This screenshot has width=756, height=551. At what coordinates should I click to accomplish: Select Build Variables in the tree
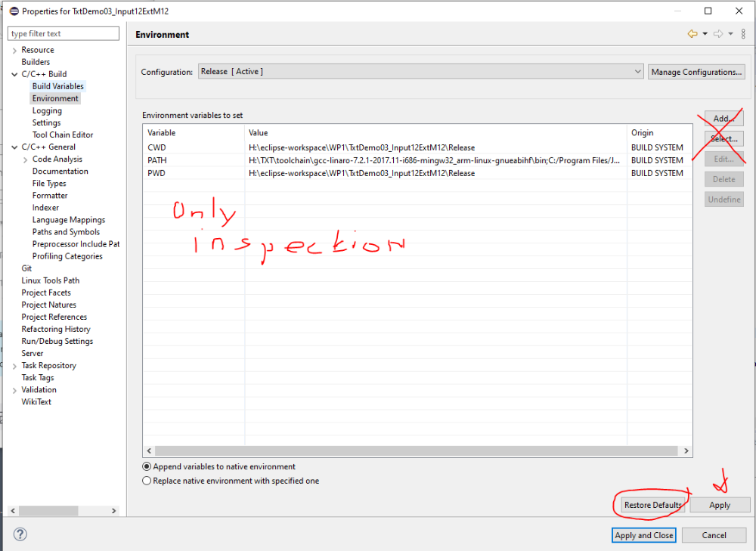(57, 86)
